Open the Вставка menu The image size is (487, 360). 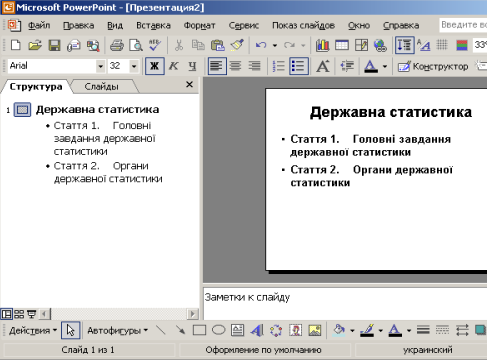(x=153, y=25)
